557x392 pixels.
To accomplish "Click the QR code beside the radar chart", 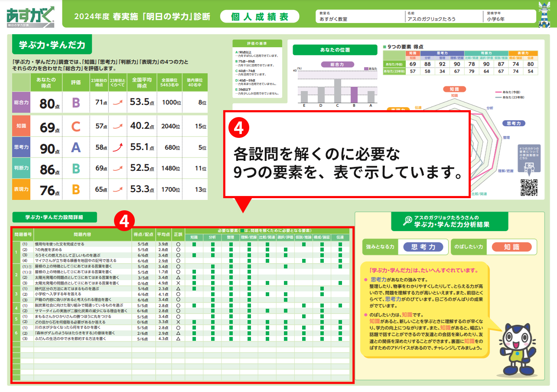I will 528,187.
